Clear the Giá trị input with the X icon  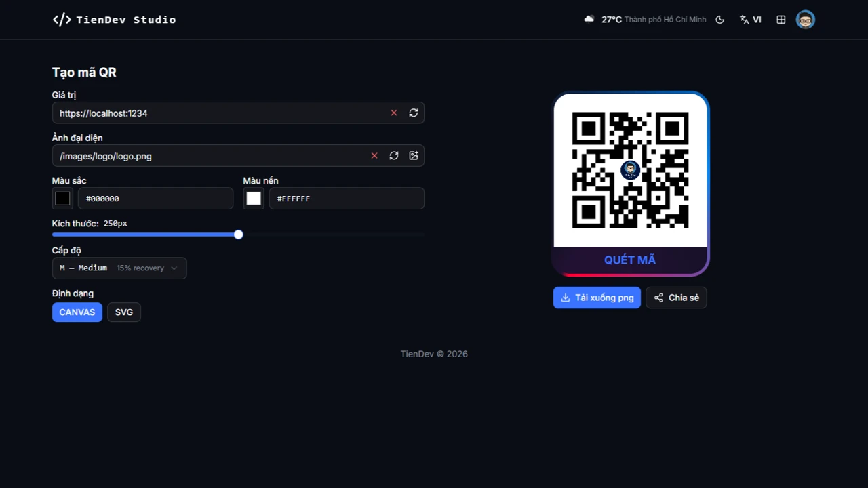click(x=394, y=113)
